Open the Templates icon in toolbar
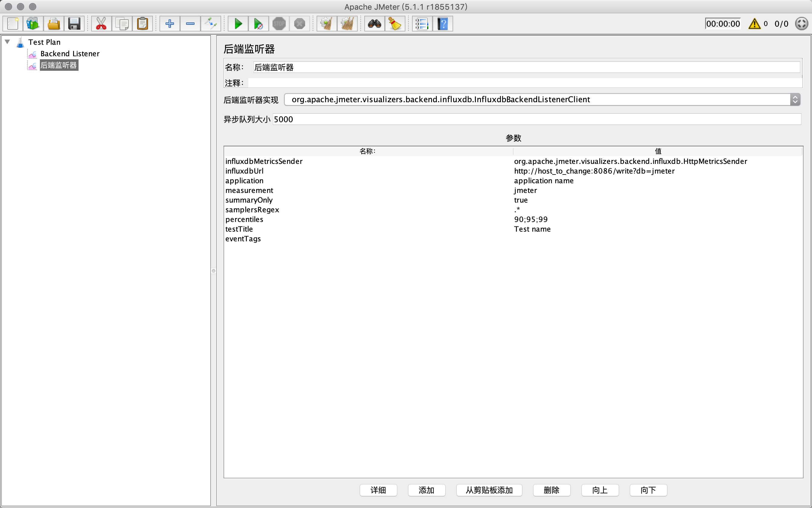The image size is (812, 508). 33,24
